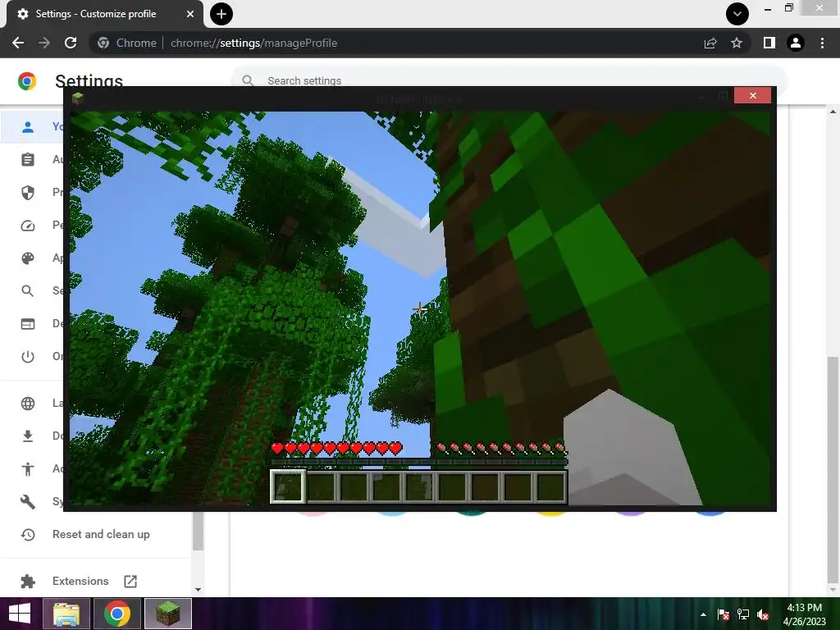The image size is (840, 630).
Task: Open Accessibility via the person icon
Action: tap(28, 469)
